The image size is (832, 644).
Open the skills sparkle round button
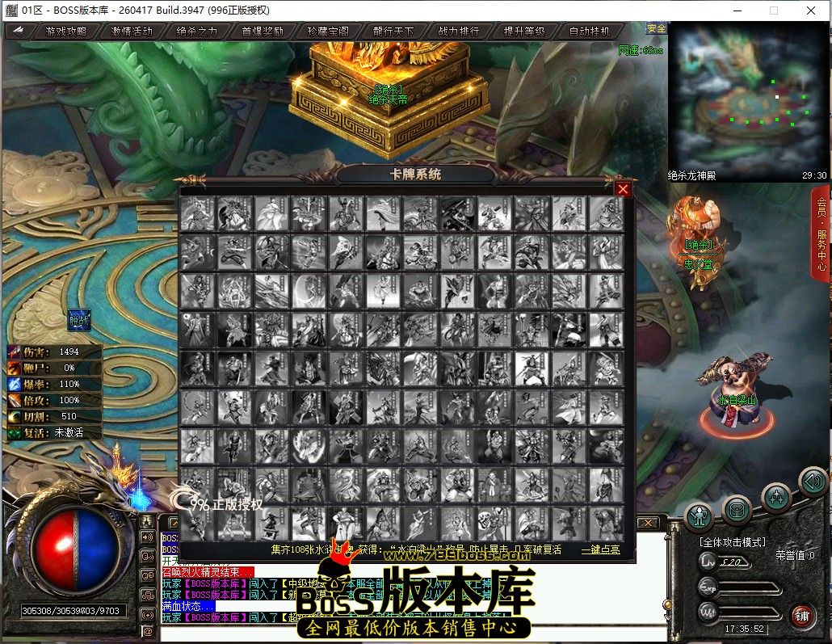(776, 498)
